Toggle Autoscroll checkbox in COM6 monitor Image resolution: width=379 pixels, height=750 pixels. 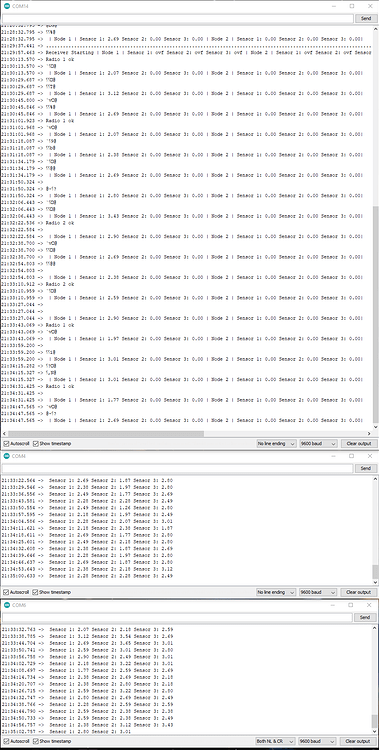coord(6,741)
